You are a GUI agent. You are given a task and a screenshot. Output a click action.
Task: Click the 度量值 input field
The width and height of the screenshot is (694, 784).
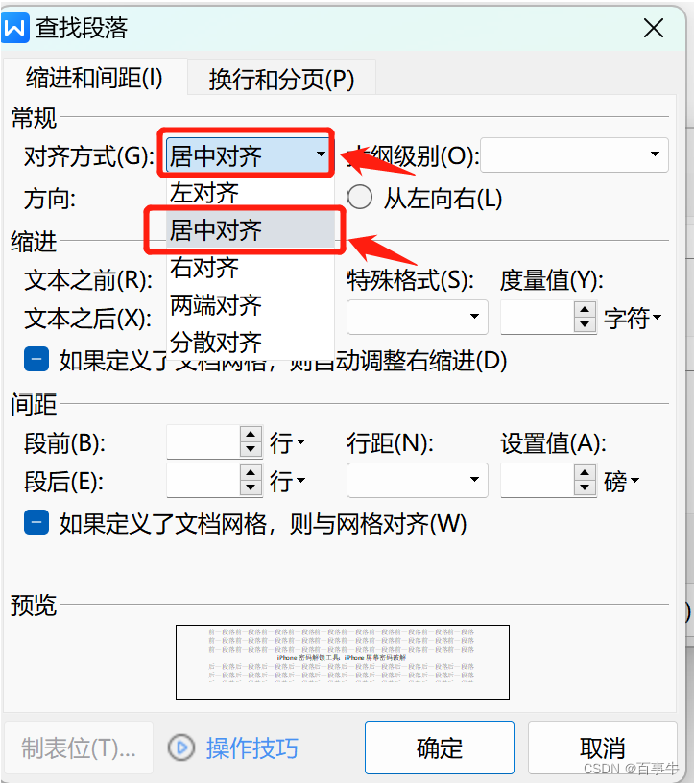point(537,317)
